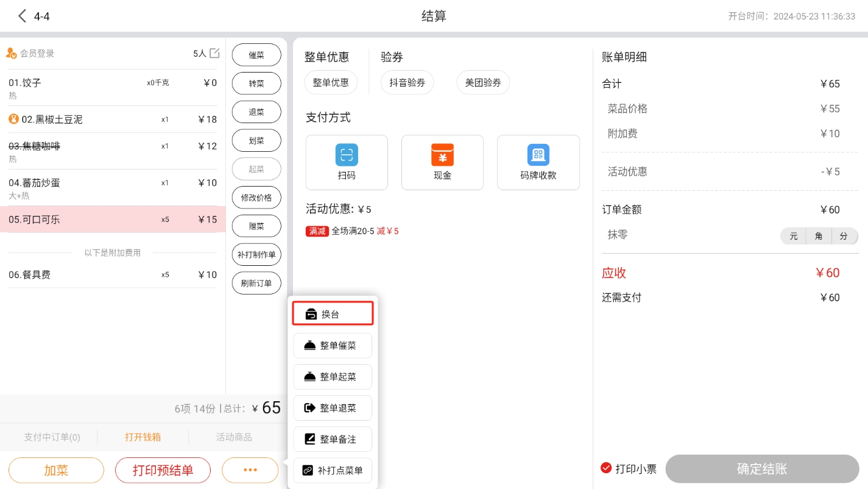The height and width of the screenshot is (489, 868).
Task: Toggle the 打印小票 checkbox
Action: [606, 468]
